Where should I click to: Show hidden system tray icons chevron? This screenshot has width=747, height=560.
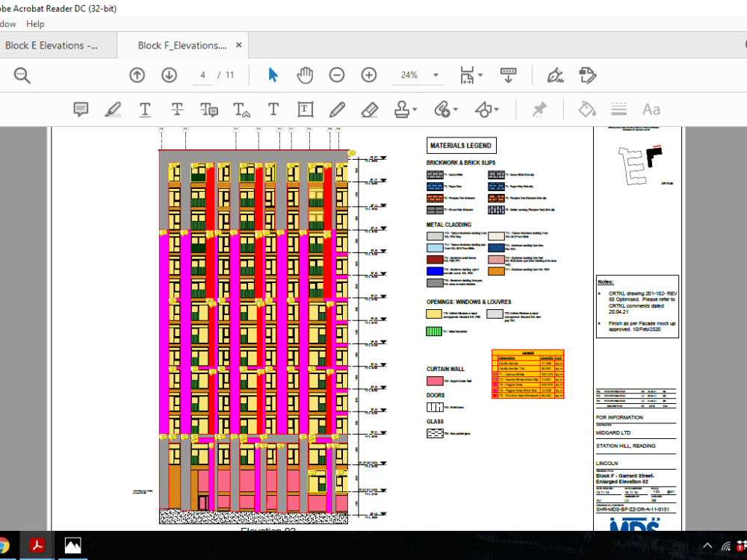coord(707,546)
